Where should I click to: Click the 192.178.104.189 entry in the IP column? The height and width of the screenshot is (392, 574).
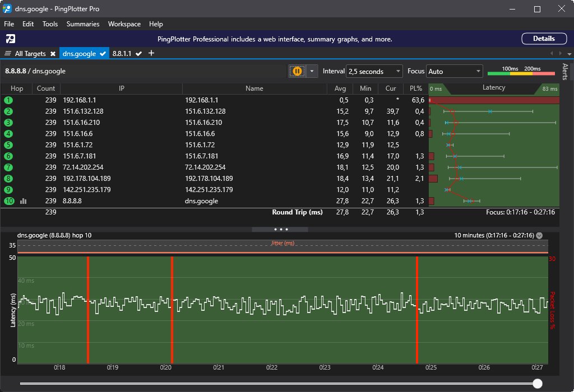point(87,179)
